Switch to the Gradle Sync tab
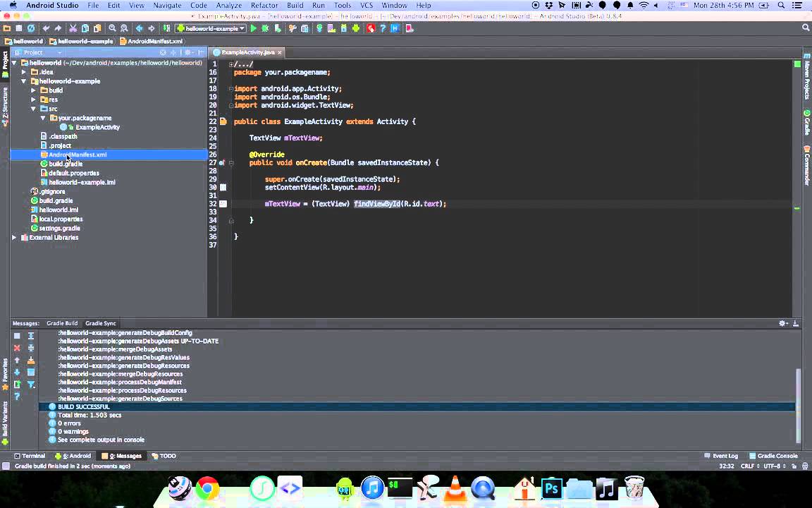This screenshot has width=812, height=508. (101, 323)
